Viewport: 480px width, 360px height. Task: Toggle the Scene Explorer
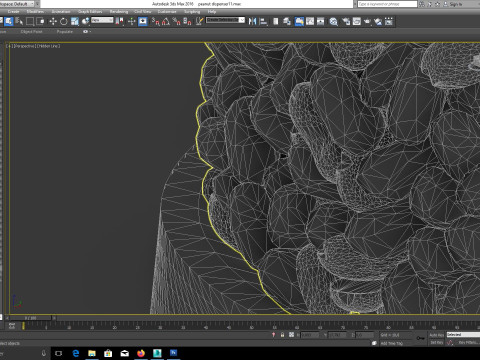click(276, 22)
